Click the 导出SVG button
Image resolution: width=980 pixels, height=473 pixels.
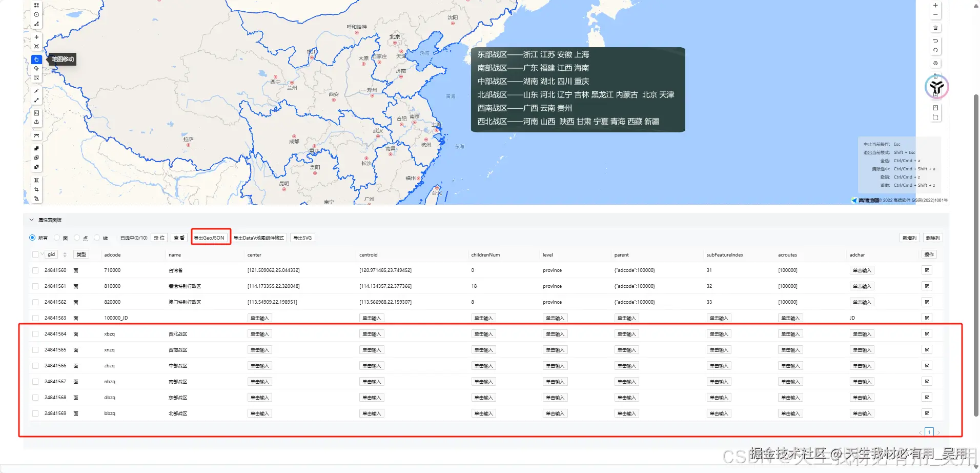click(x=302, y=238)
